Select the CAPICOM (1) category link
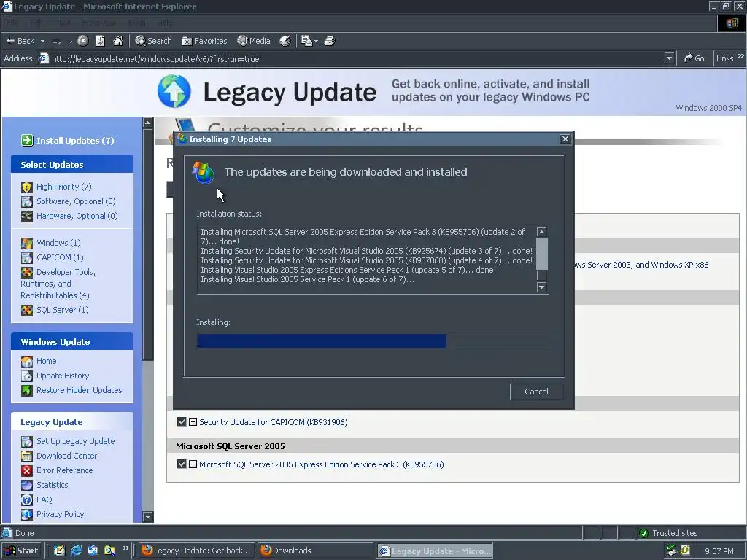The width and height of the screenshot is (747, 560). (x=60, y=257)
